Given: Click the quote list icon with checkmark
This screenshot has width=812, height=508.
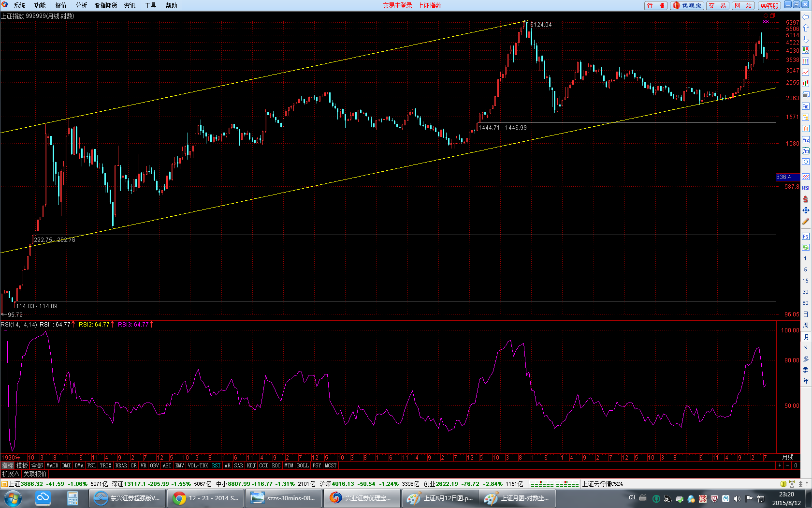Looking at the screenshot, I should tap(805, 50).
